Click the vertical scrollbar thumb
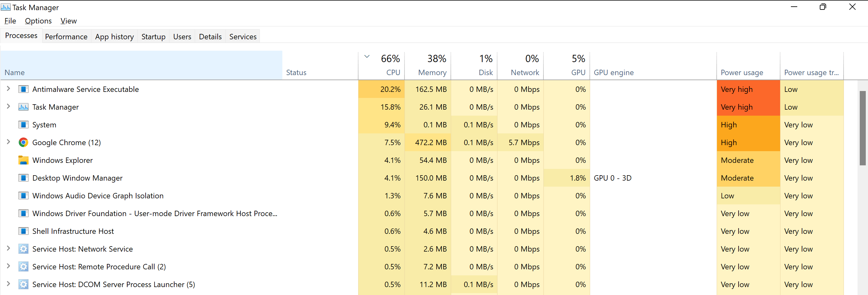 click(x=862, y=128)
